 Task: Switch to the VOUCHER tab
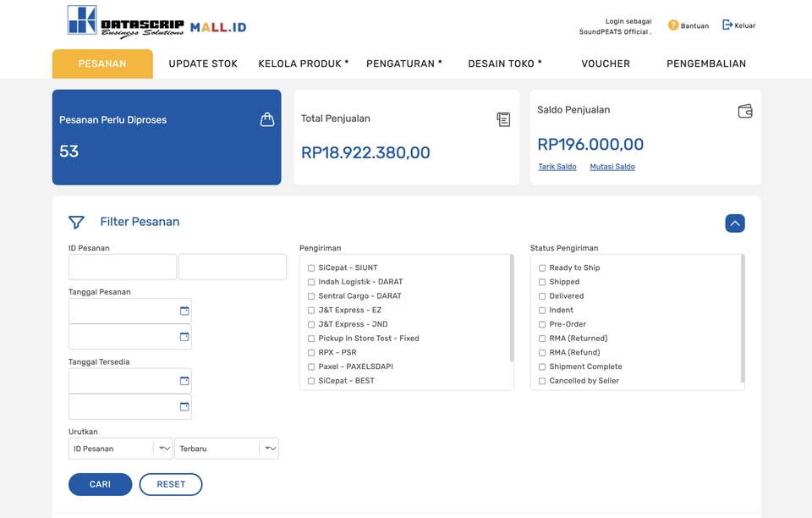[606, 63]
